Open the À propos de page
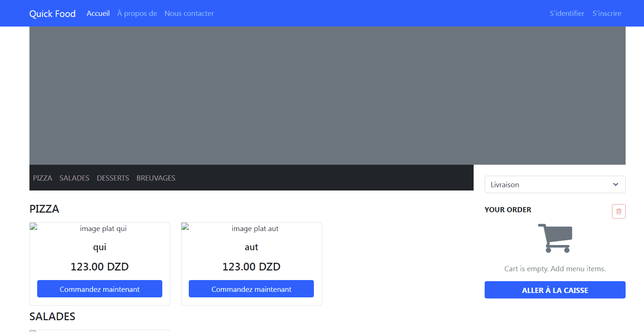The height and width of the screenshot is (332, 644). [137, 14]
